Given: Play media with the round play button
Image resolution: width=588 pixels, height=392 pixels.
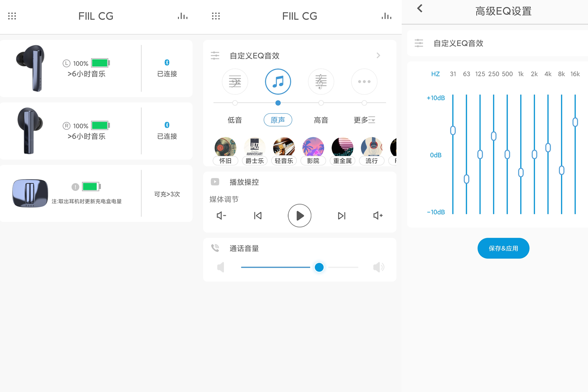Looking at the screenshot, I should pos(300,216).
